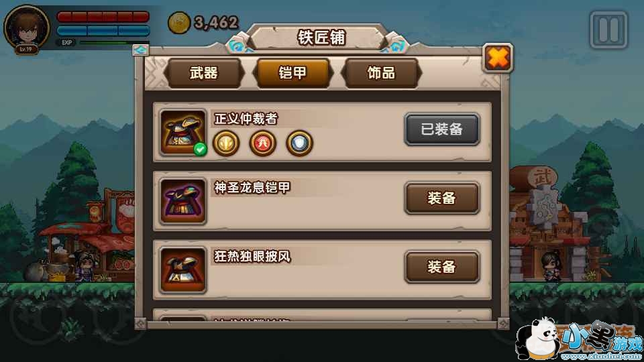This screenshot has width=644, height=362.
Task: Switch to the 饰品 tab
Action: [x=381, y=73]
